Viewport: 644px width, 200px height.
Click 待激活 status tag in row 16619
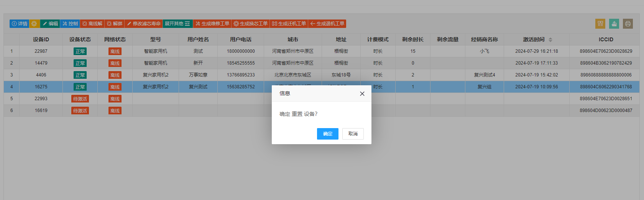80,111
